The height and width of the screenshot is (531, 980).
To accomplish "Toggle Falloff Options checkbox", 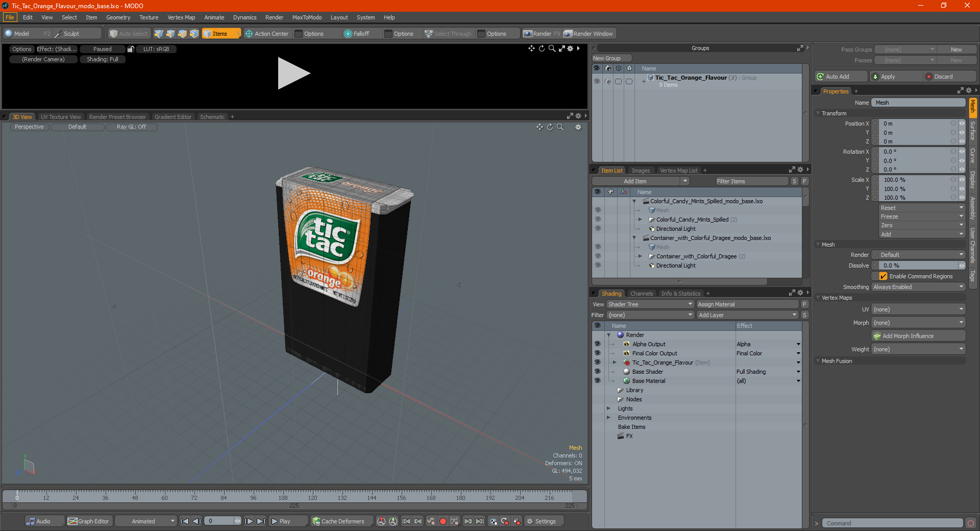I will 388,34.
